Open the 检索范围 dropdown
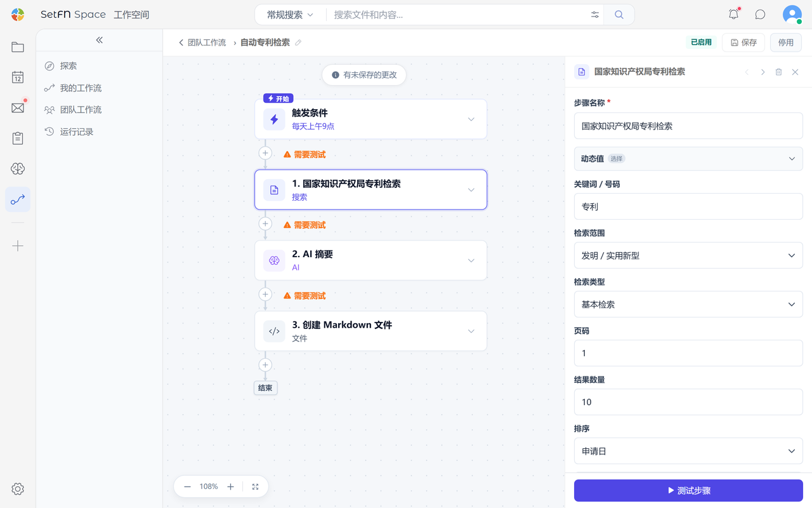 688,255
